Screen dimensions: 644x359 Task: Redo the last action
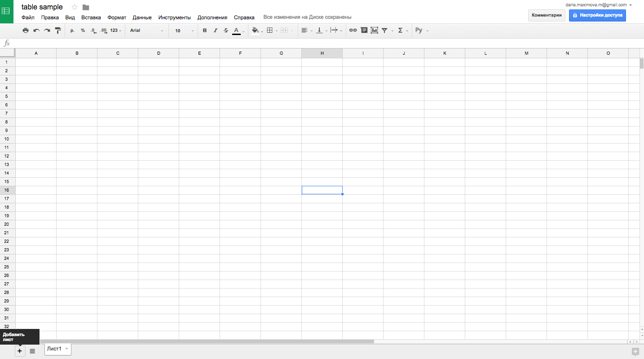point(47,31)
